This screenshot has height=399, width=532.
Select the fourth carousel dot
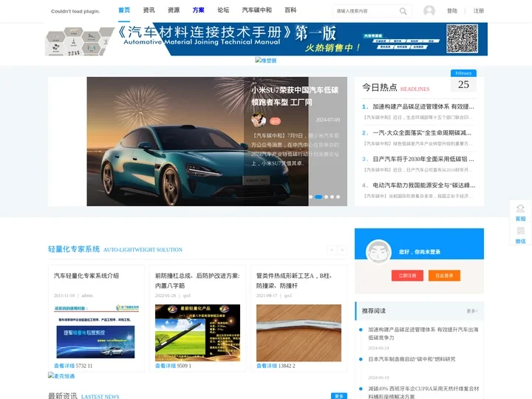point(332,197)
